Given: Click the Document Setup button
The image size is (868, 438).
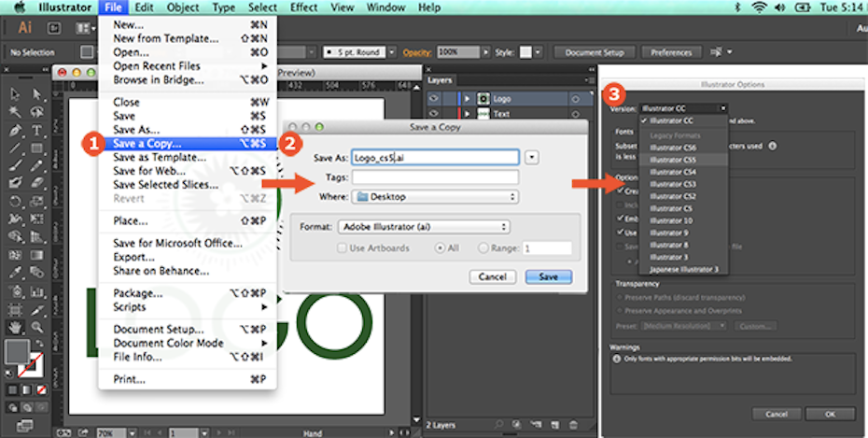Looking at the screenshot, I should 593,52.
